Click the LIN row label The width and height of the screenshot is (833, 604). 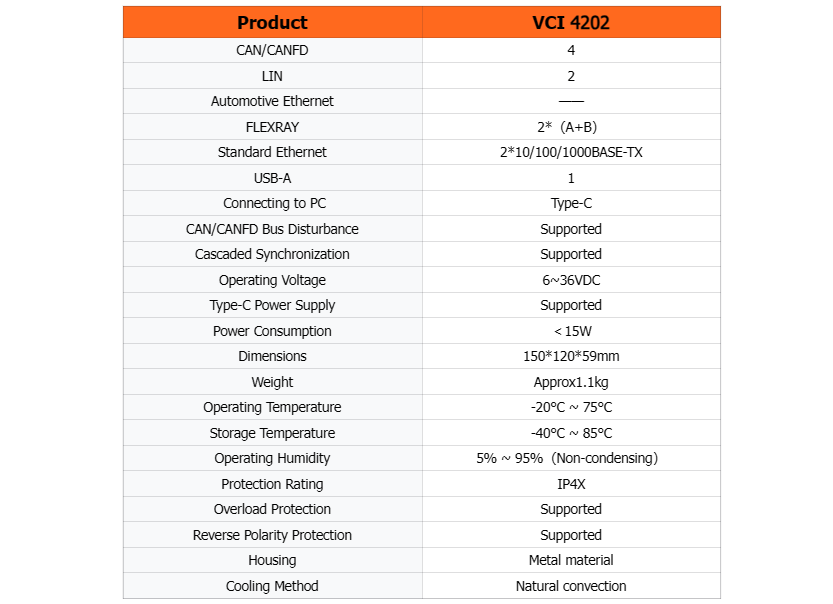272,76
